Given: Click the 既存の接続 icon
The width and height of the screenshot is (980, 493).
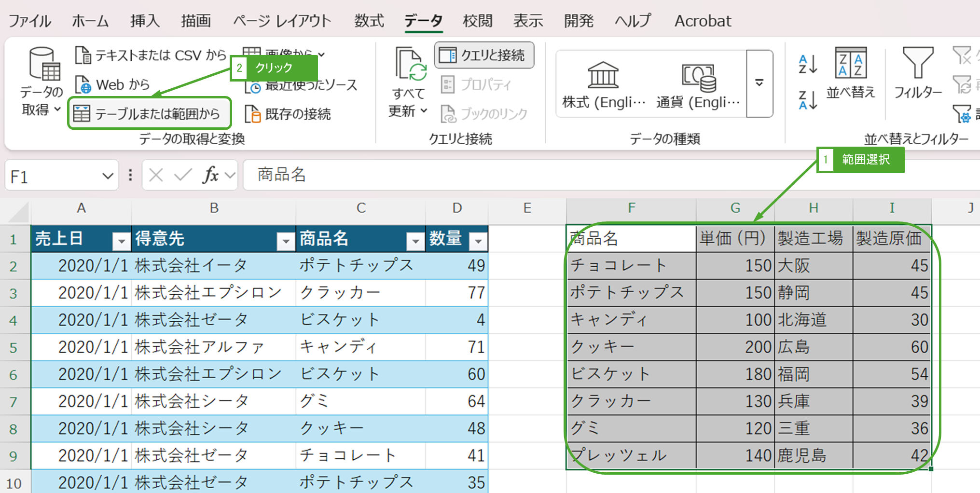Looking at the screenshot, I should (x=253, y=114).
